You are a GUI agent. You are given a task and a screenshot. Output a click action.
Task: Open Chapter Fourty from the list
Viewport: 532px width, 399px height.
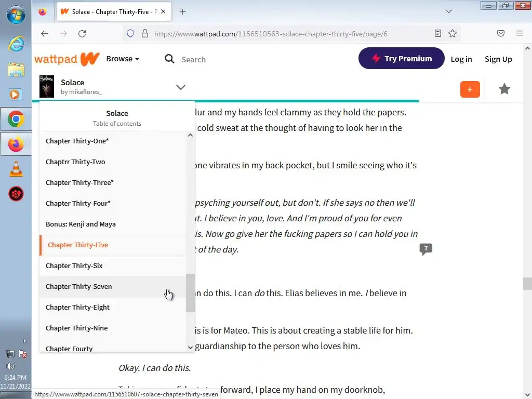pyautogui.click(x=113, y=345)
